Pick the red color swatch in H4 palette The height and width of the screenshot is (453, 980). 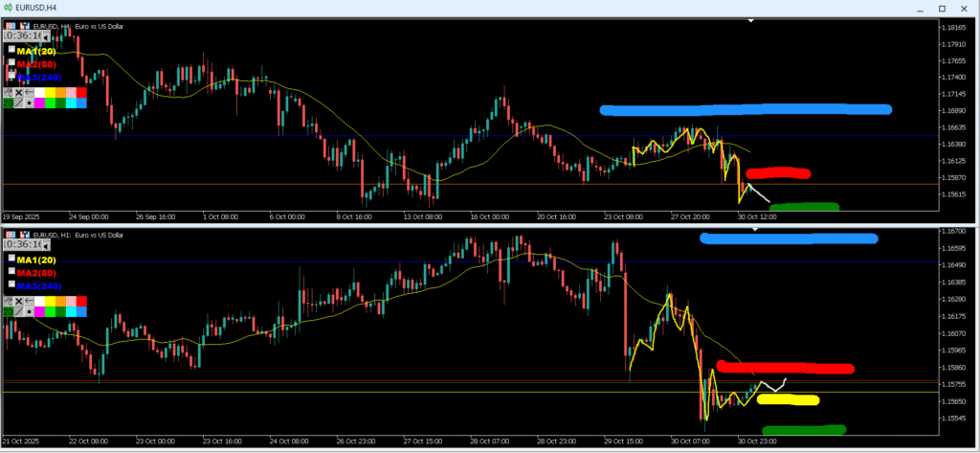81,92
